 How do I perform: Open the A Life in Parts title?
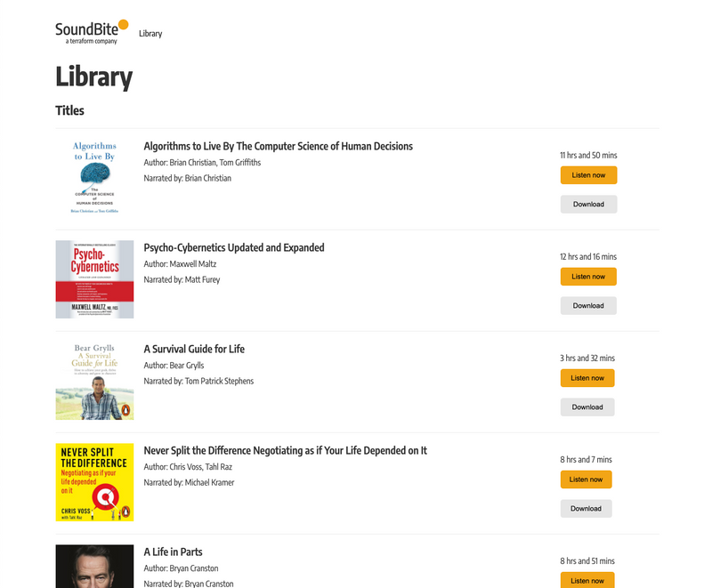point(173,552)
